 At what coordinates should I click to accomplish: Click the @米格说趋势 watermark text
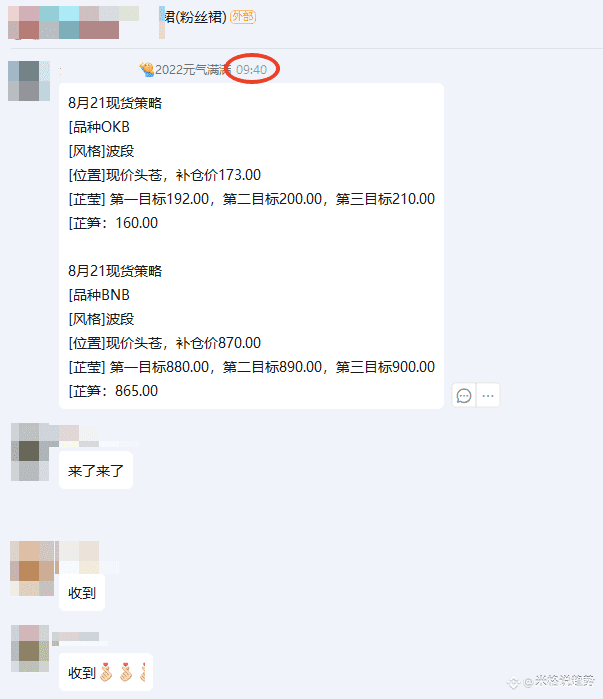[x=559, y=681]
